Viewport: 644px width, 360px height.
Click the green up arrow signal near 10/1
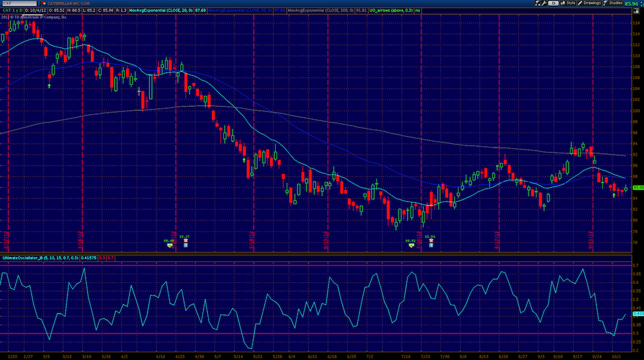point(614,195)
